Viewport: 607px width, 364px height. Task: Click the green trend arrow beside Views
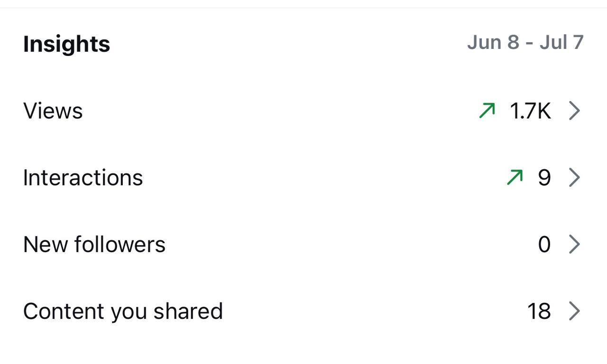(x=487, y=111)
